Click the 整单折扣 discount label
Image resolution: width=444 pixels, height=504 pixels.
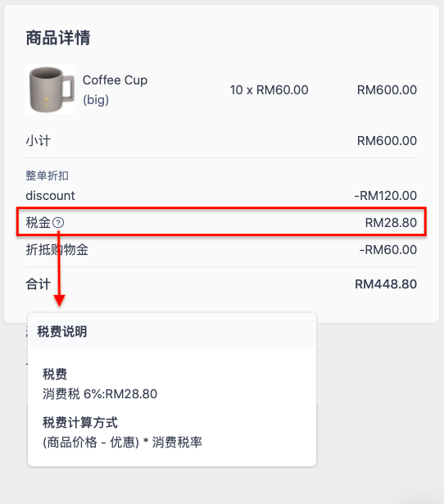point(47,175)
